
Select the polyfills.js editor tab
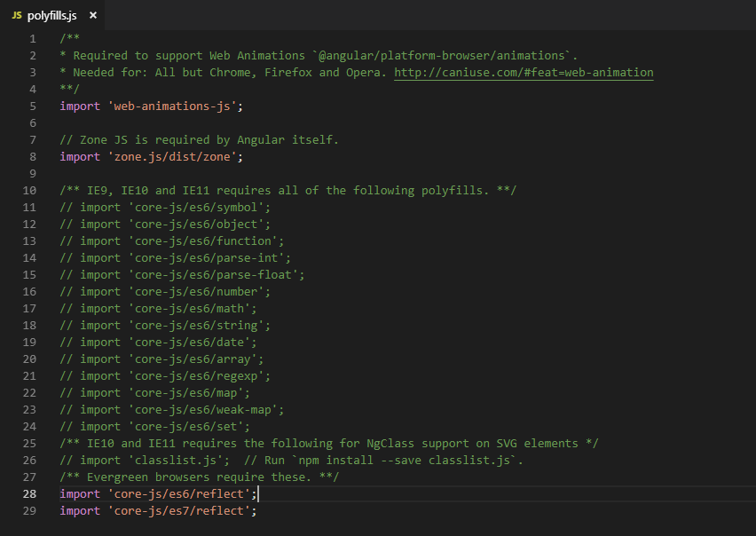click(49, 15)
